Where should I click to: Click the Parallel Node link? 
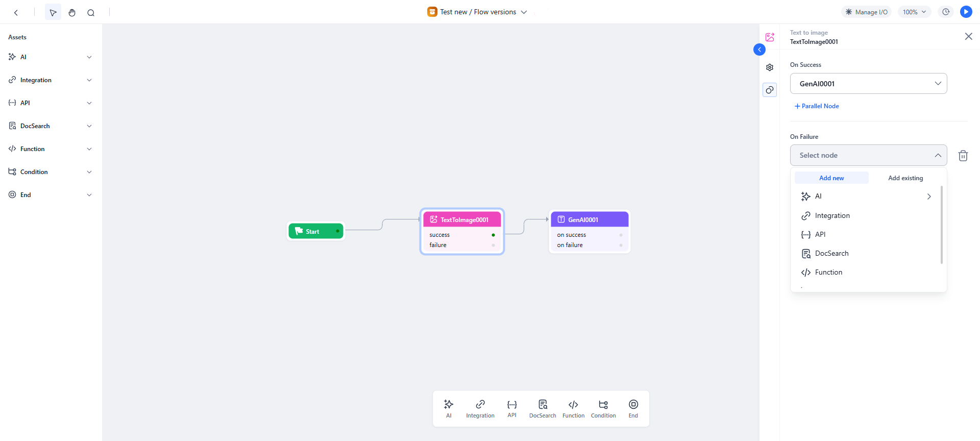tap(817, 106)
